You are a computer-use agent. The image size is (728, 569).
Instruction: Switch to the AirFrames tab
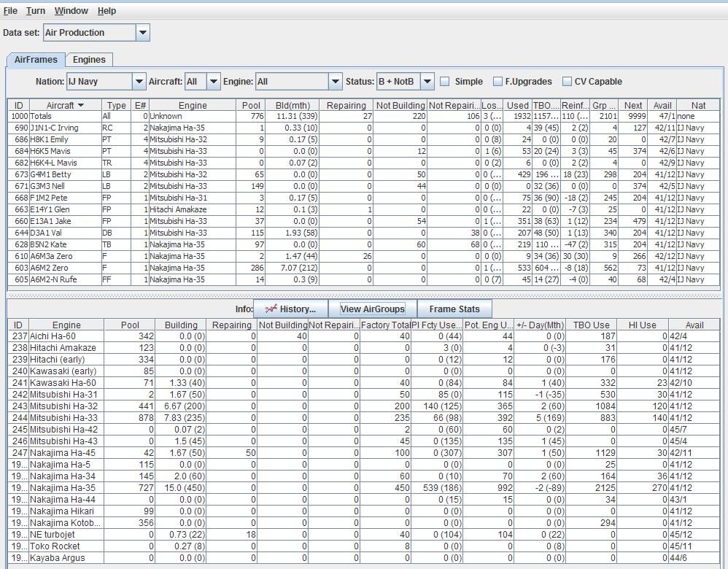point(36,60)
